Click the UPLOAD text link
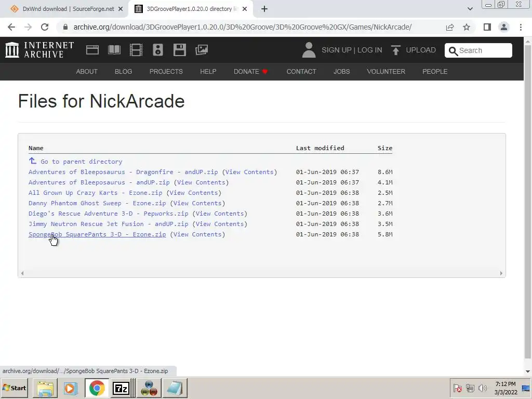Image resolution: width=532 pixels, height=399 pixels. tap(421, 50)
